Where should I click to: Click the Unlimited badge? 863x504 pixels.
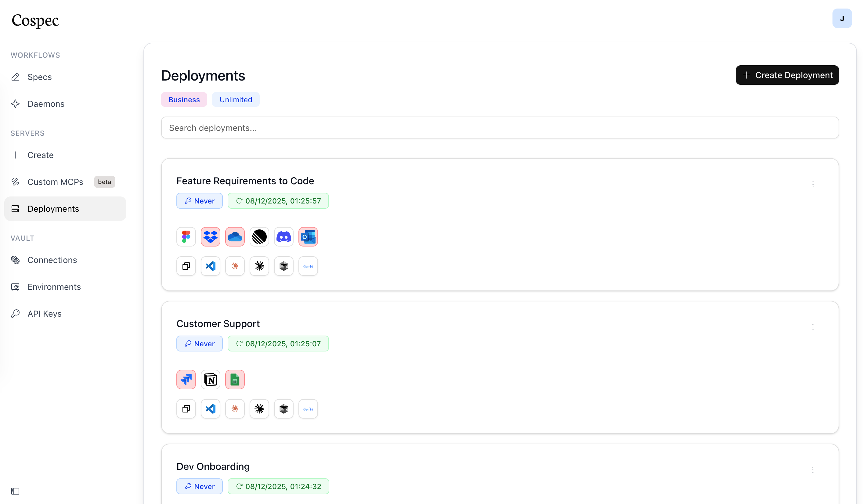[236, 100]
